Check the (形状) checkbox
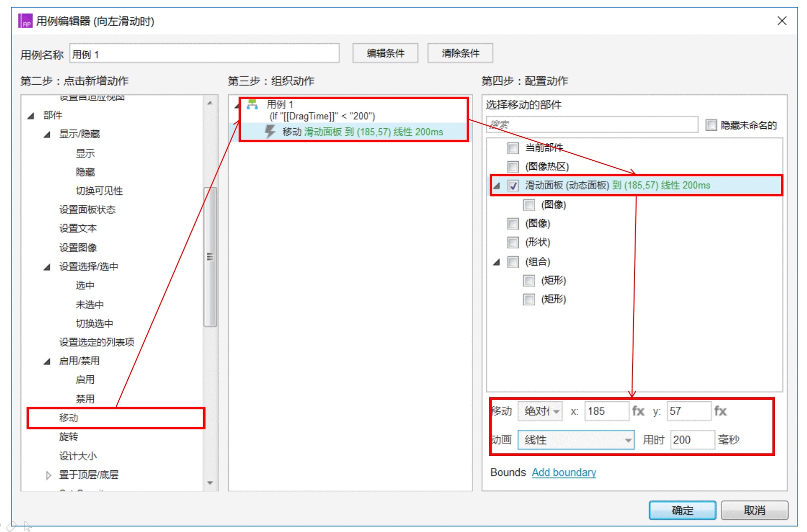The width and height of the screenshot is (807, 532). point(513,242)
